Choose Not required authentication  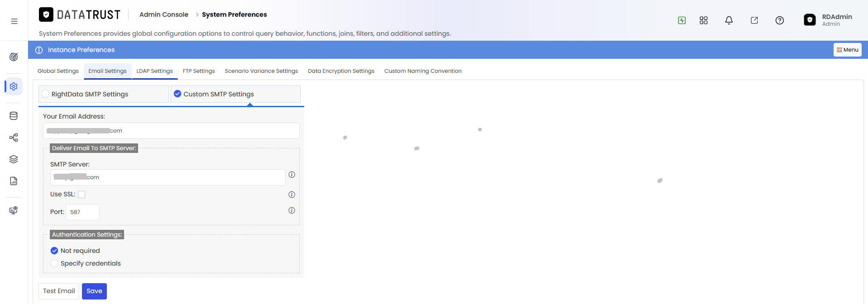[x=54, y=251]
